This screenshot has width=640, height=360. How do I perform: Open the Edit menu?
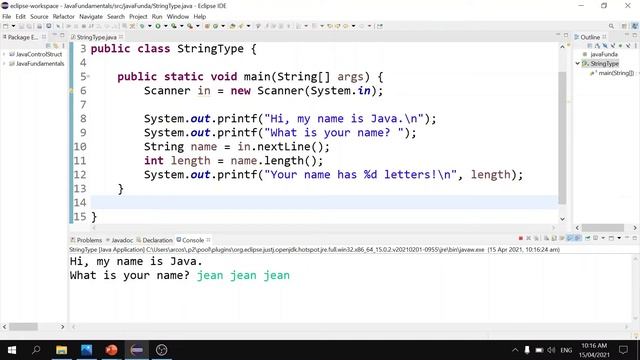20,16
